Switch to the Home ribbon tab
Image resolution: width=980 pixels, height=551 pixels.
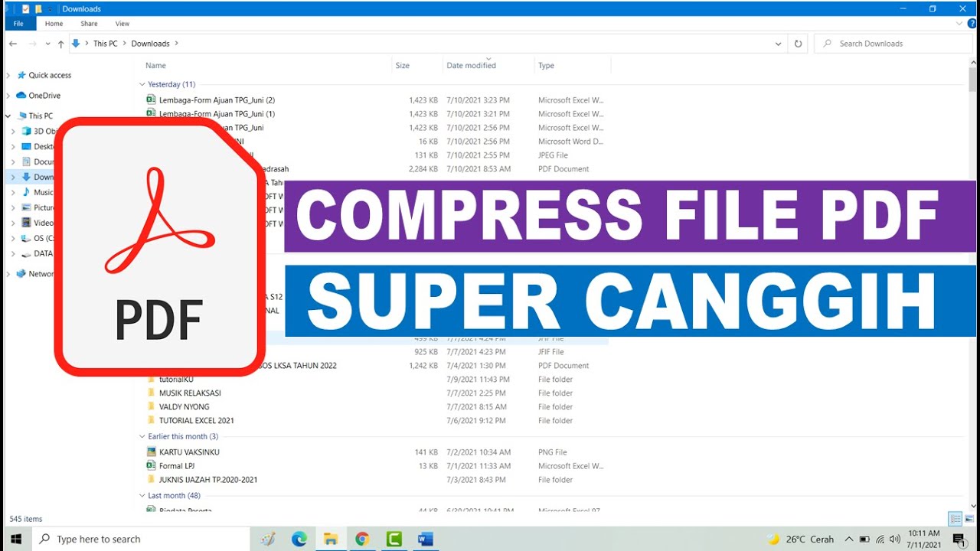54,24
